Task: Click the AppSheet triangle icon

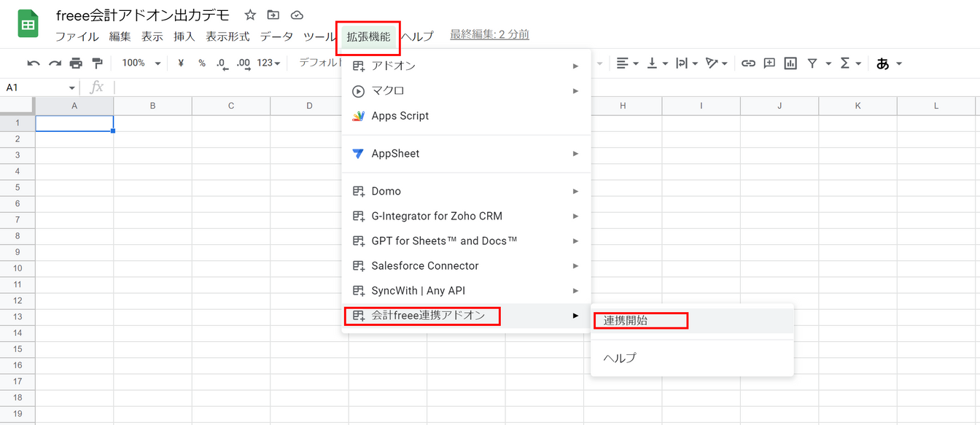Action: tap(358, 154)
